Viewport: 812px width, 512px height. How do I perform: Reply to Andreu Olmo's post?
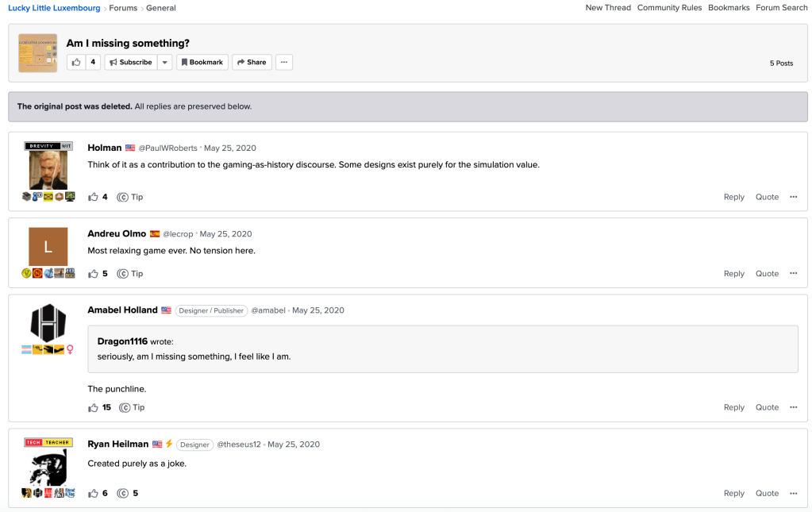click(x=733, y=274)
